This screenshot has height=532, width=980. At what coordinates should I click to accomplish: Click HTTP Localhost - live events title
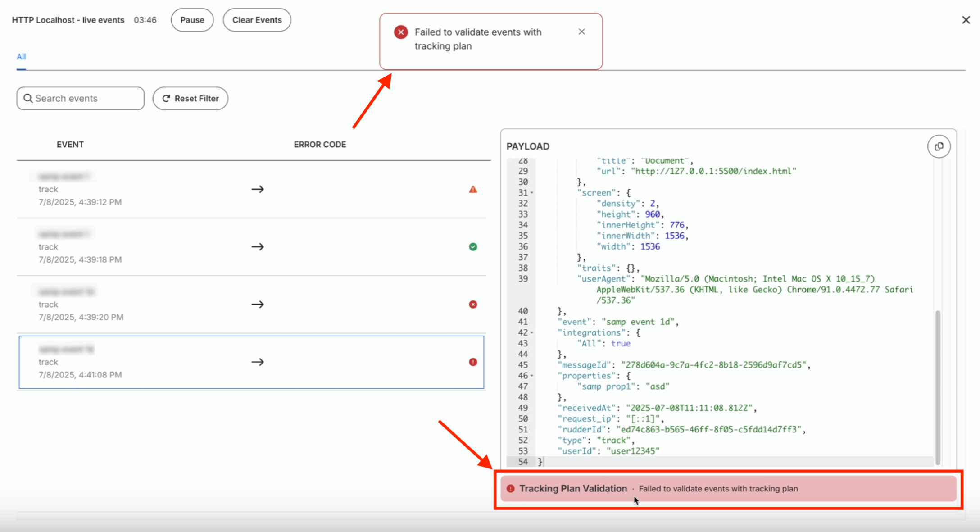pyautogui.click(x=68, y=20)
